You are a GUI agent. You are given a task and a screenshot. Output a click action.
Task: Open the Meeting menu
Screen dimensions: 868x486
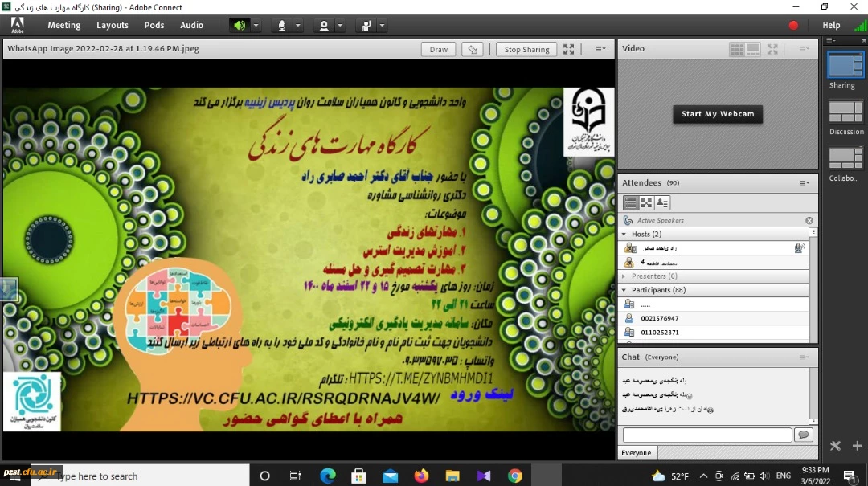coord(64,25)
